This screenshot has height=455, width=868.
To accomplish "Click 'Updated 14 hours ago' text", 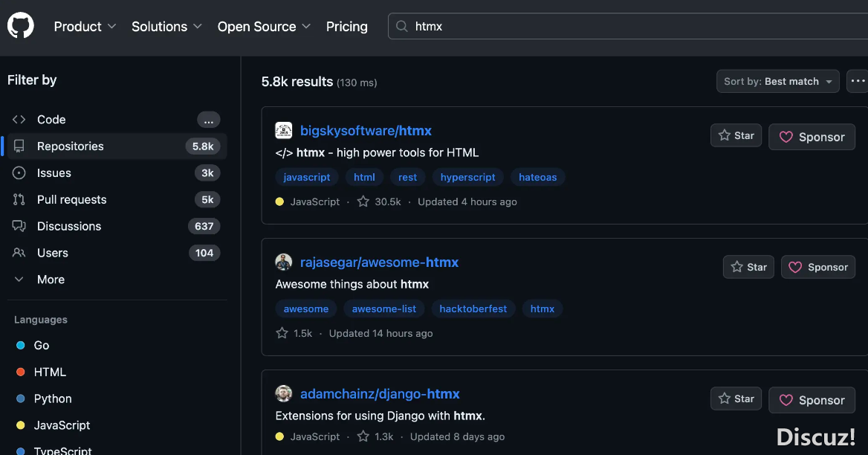I will 380,333.
